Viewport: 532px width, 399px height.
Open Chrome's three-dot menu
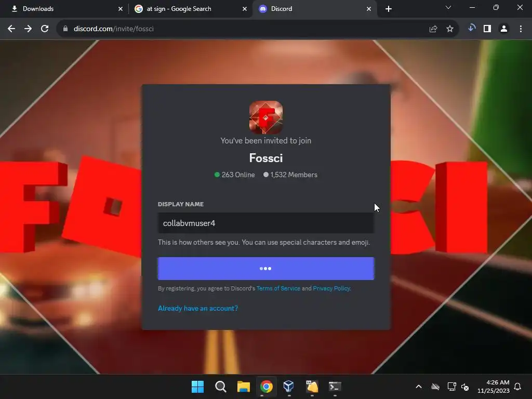point(521,29)
